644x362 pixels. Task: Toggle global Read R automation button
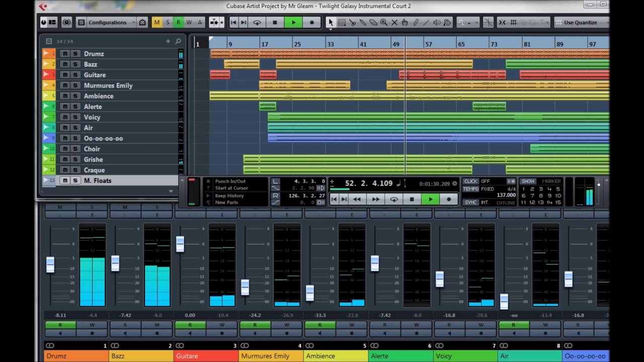click(178, 22)
